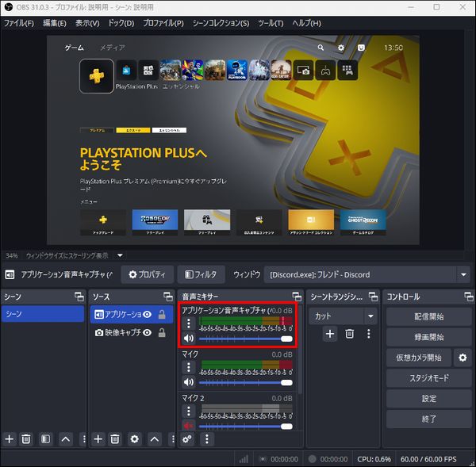Open the ツール(T) menu

coord(271,23)
